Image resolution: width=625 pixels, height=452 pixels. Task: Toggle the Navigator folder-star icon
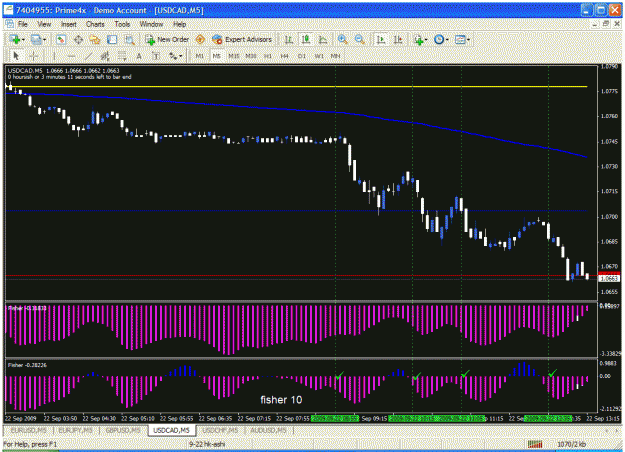click(95, 39)
